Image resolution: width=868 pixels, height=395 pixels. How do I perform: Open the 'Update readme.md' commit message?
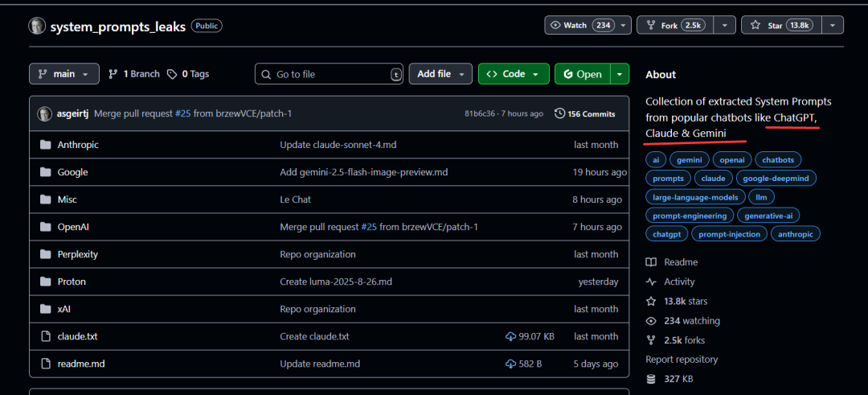pos(320,364)
